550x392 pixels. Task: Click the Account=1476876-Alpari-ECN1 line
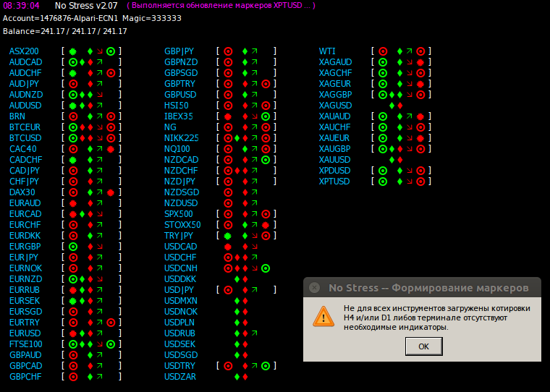click(x=92, y=18)
